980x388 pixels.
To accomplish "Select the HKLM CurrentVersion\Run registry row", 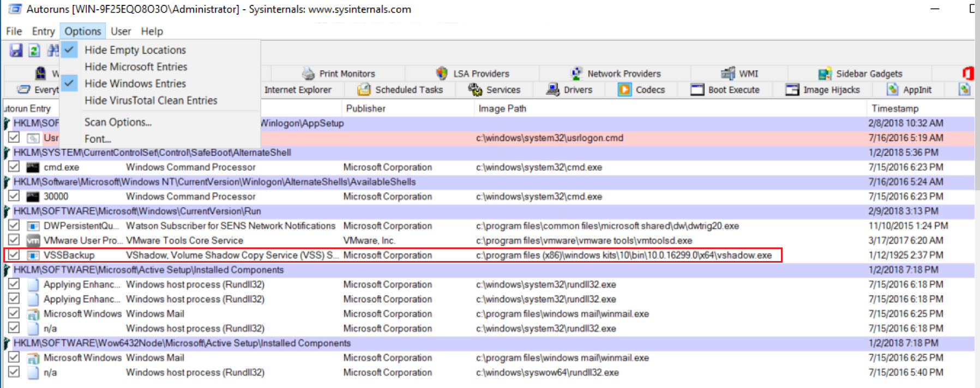I will [x=137, y=211].
